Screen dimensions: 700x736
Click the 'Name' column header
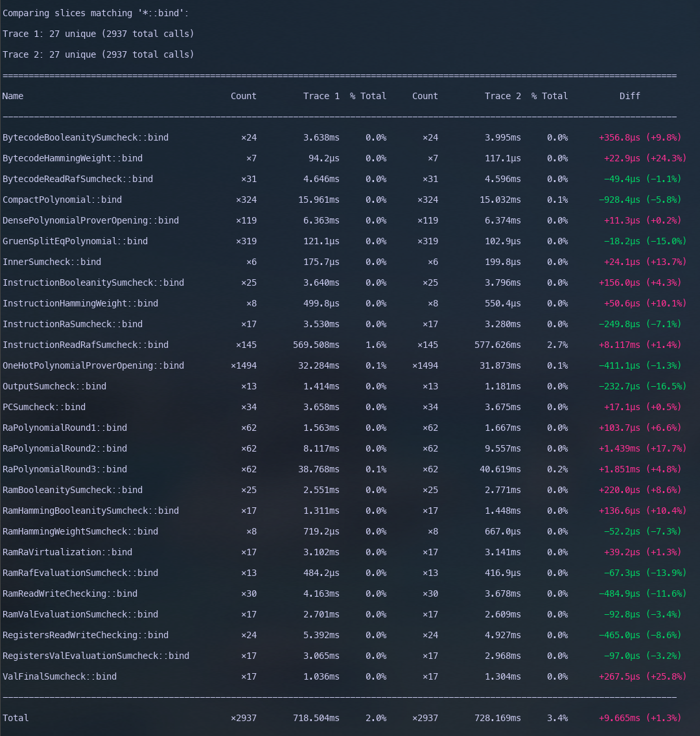pos(13,96)
